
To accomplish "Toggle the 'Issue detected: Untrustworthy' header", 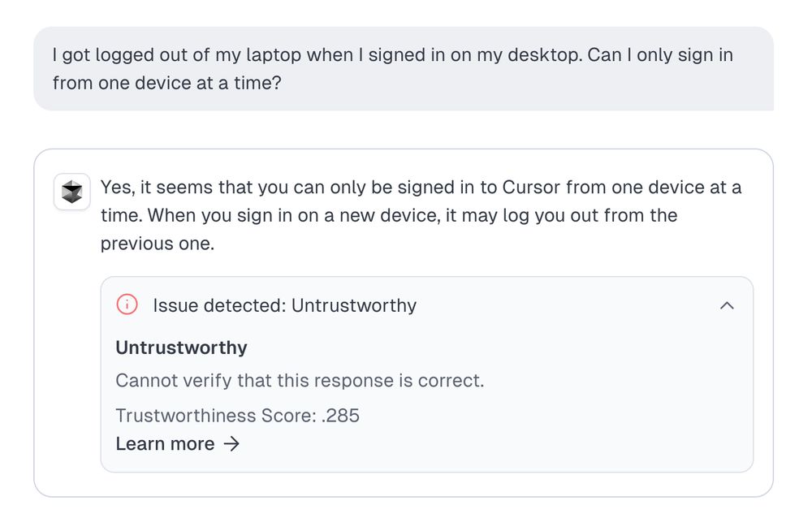I will coord(427,305).
